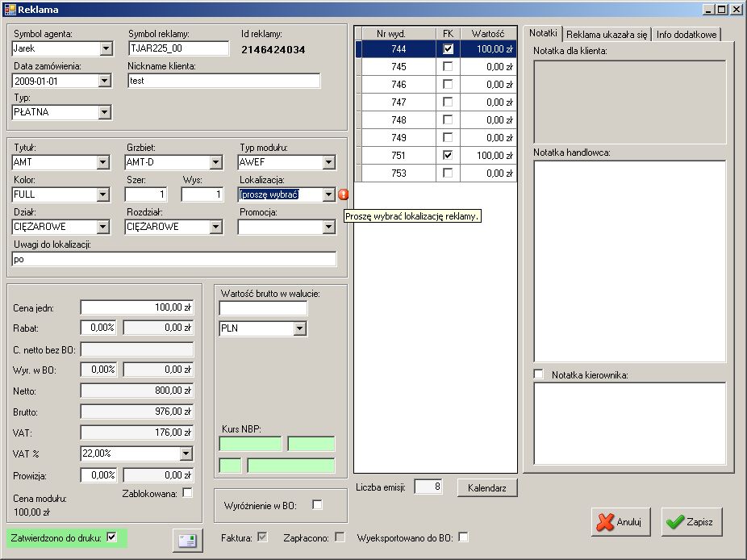Click the card icon button near Zatwierdzono
Screen dimensions: 747x560
coord(187,541)
